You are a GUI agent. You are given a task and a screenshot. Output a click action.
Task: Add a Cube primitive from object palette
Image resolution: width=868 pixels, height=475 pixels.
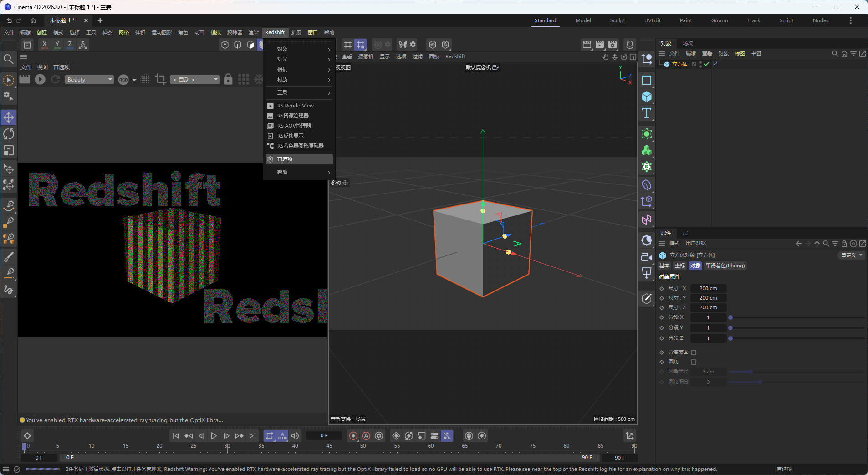(x=647, y=97)
